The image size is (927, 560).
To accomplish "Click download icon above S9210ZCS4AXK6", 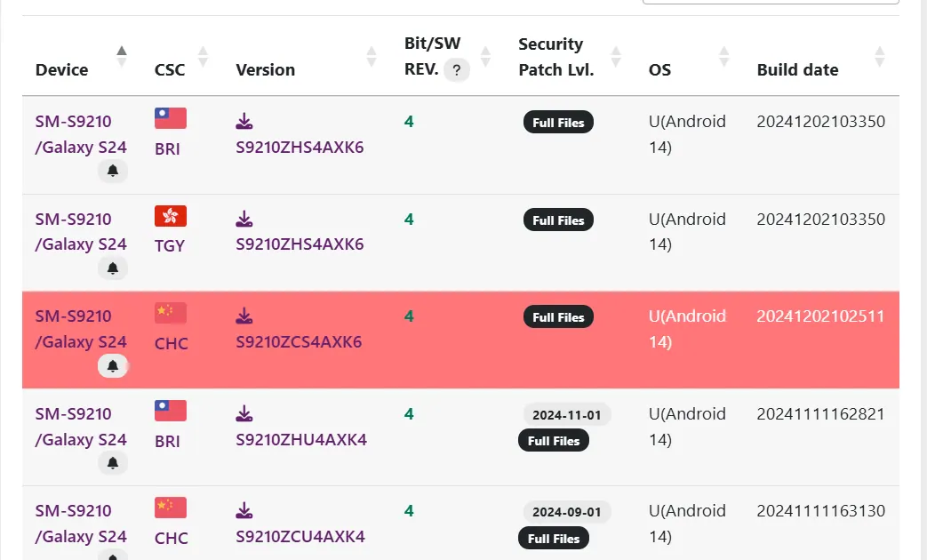I will (x=244, y=316).
